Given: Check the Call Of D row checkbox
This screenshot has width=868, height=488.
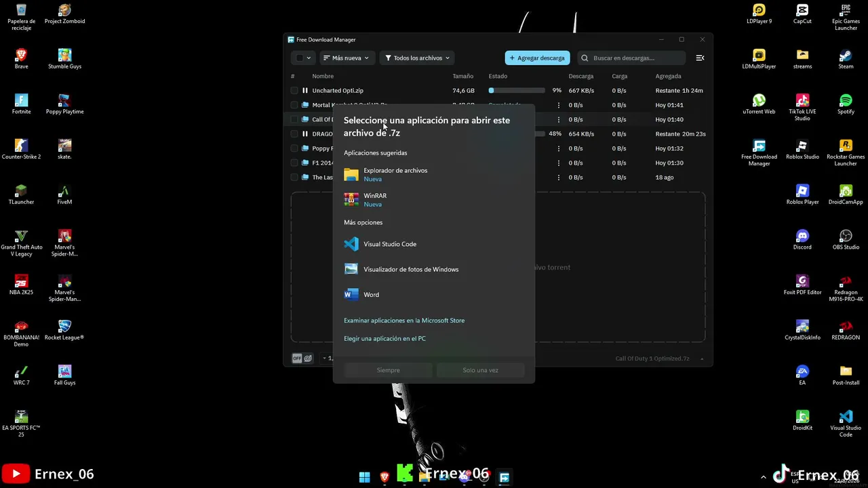Looking at the screenshot, I should pos(294,119).
